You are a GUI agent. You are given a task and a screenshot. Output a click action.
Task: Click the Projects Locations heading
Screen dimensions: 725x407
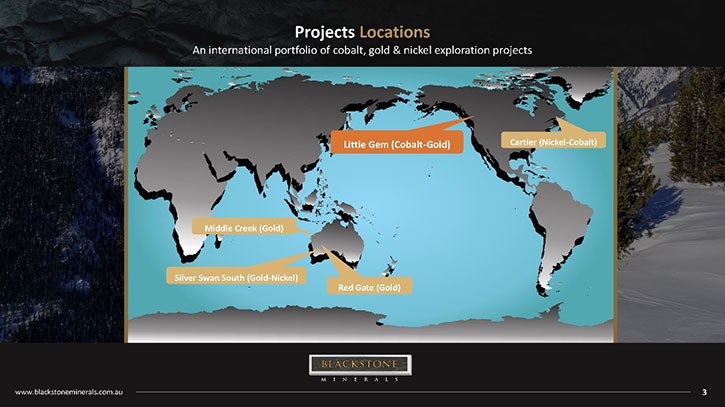(362, 32)
